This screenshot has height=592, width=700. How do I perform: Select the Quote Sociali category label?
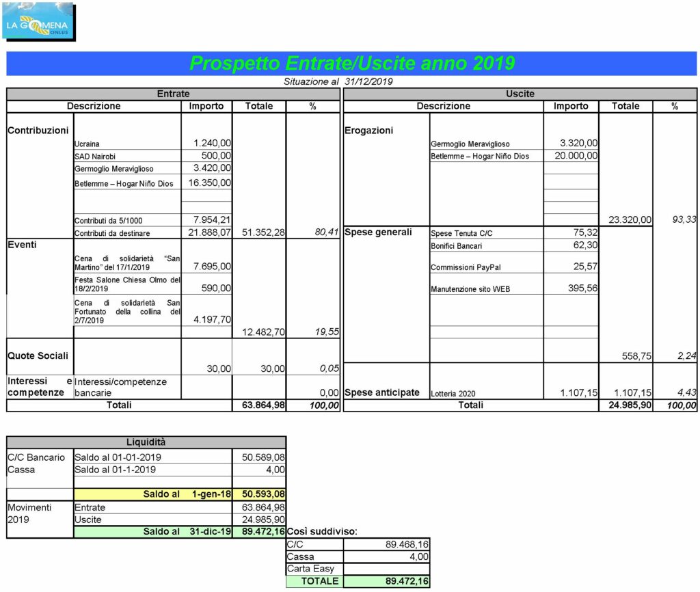(34, 355)
